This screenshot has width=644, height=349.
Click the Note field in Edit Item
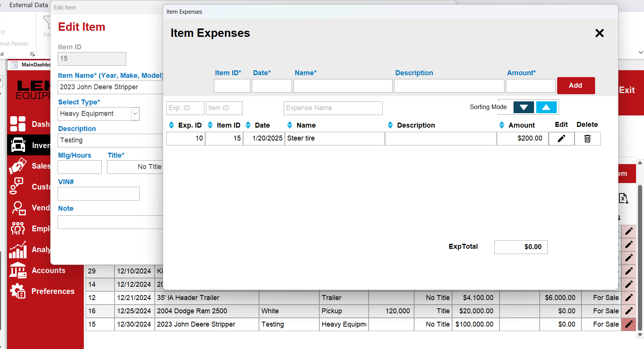pos(110,222)
